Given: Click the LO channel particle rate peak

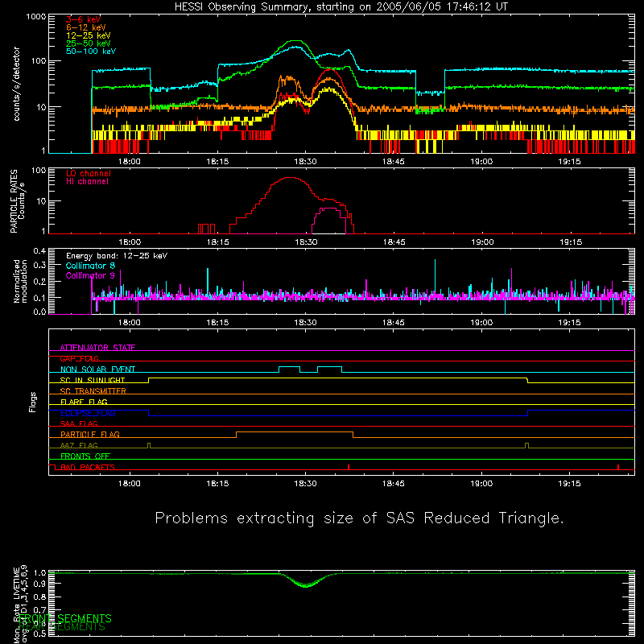Looking at the screenshot, I should (x=290, y=178).
